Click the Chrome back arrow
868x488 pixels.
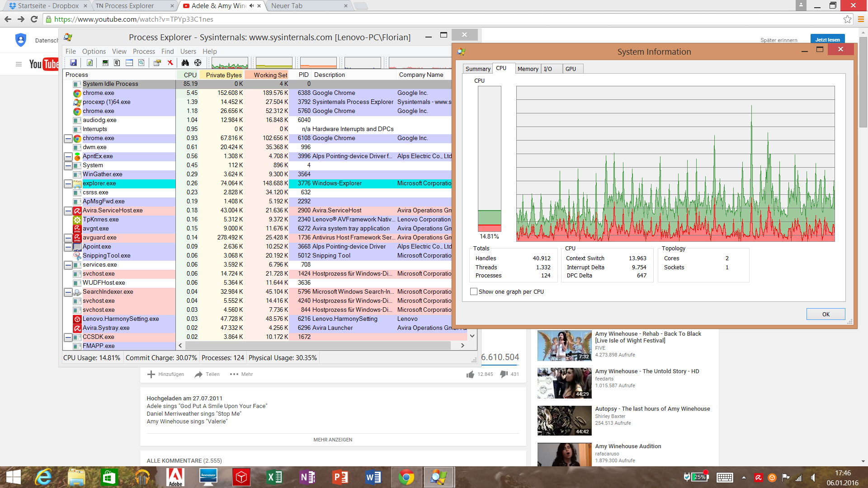pyautogui.click(x=8, y=19)
